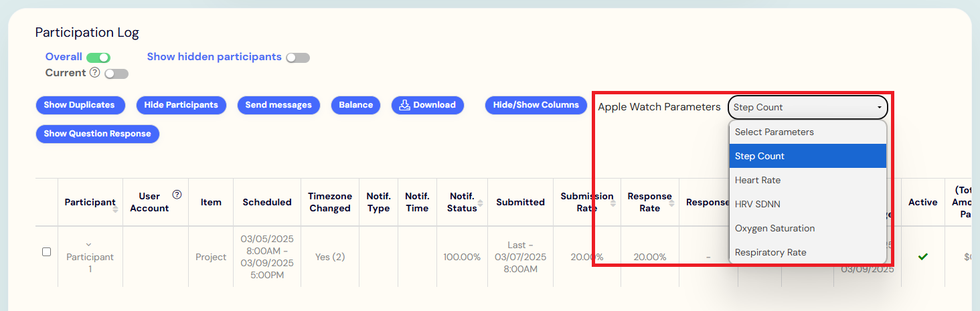
Task: Click the Current help question-mark icon
Action: [94, 72]
